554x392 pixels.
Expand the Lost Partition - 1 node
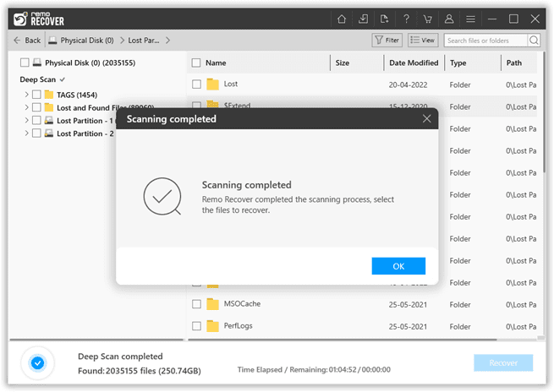click(x=26, y=120)
